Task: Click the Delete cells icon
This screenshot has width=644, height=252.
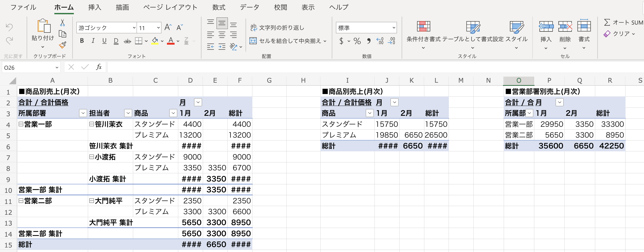Action: point(565,26)
